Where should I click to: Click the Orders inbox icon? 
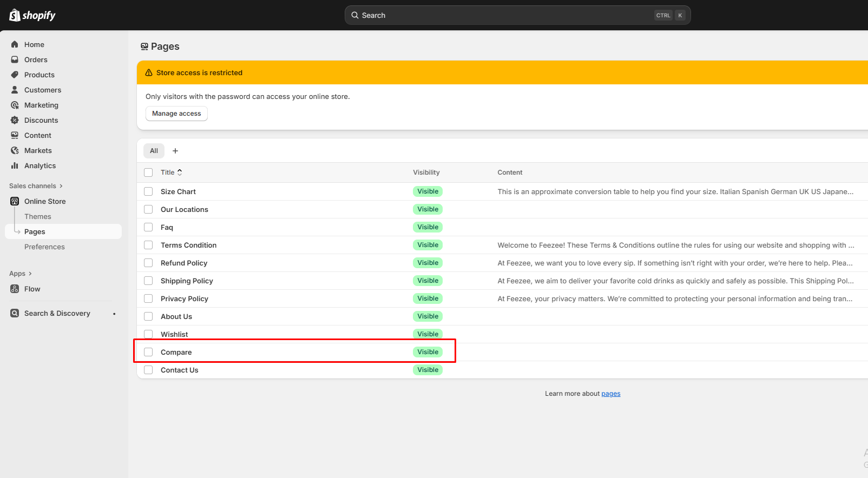click(15, 59)
